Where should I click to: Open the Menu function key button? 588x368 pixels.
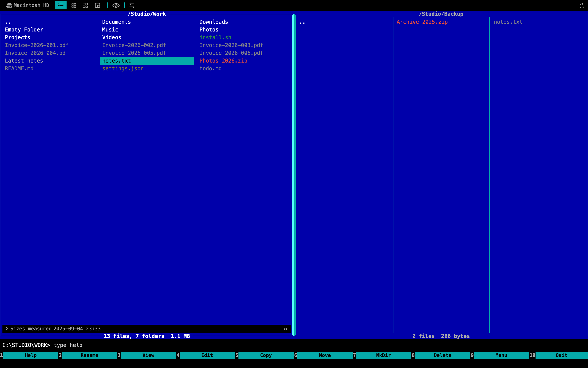501,355
